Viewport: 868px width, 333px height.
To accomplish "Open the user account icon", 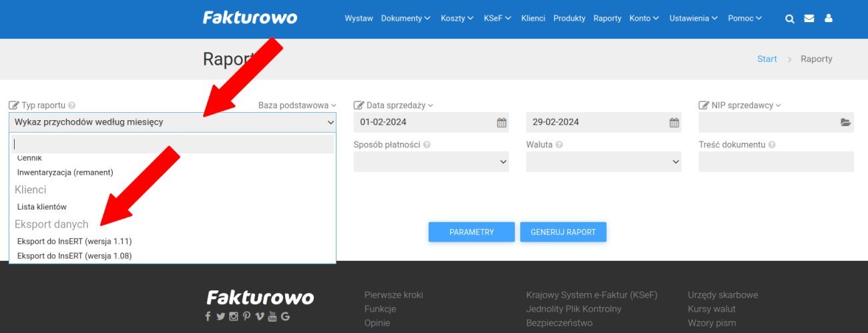I will (829, 19).
